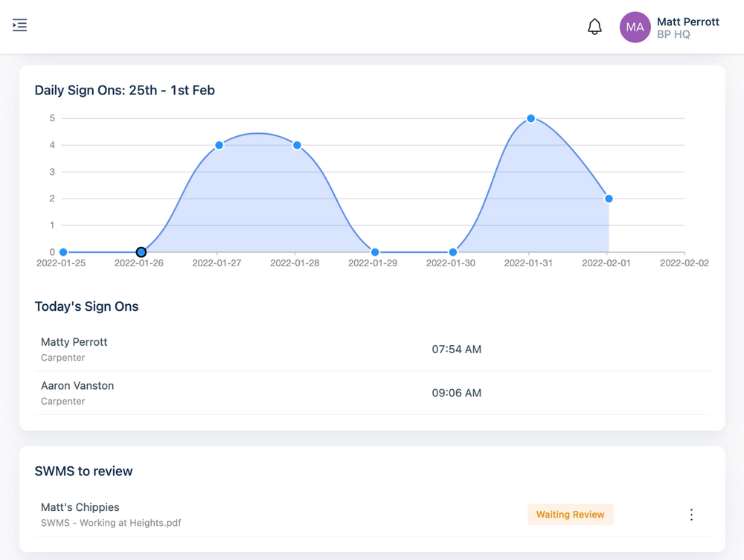Click Matt's Chippies company name
The image size is (744, 560).
tap(80, 507)
